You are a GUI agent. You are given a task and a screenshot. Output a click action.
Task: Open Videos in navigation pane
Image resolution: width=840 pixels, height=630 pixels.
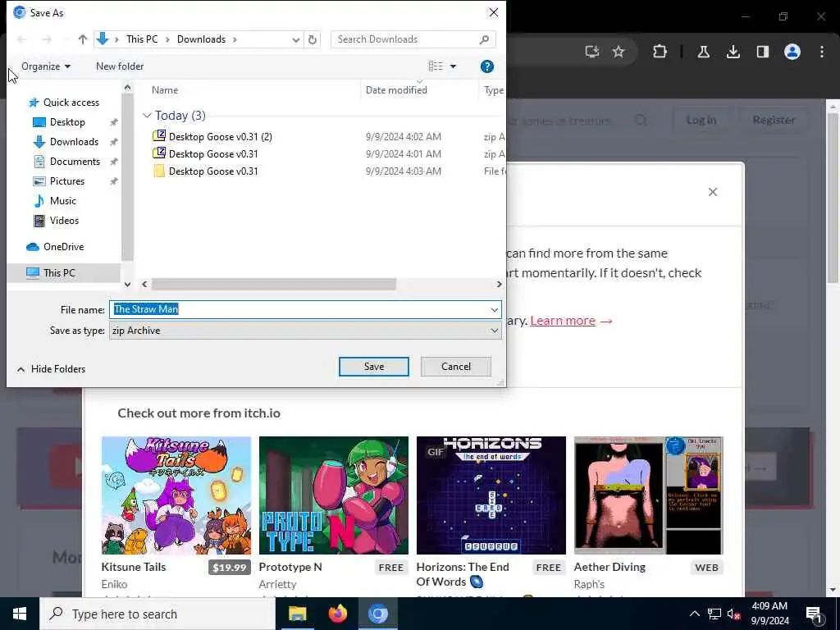click(64, 220)
